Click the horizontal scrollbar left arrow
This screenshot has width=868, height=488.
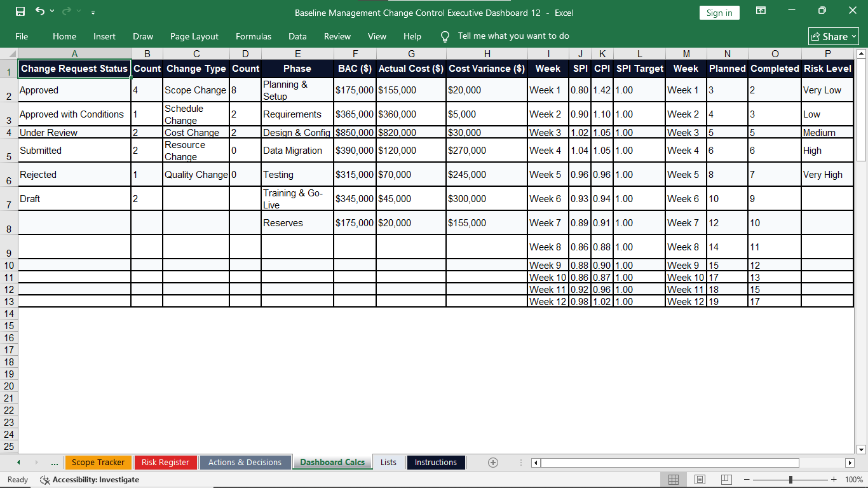pyautogui.click(x=536, y=463)
